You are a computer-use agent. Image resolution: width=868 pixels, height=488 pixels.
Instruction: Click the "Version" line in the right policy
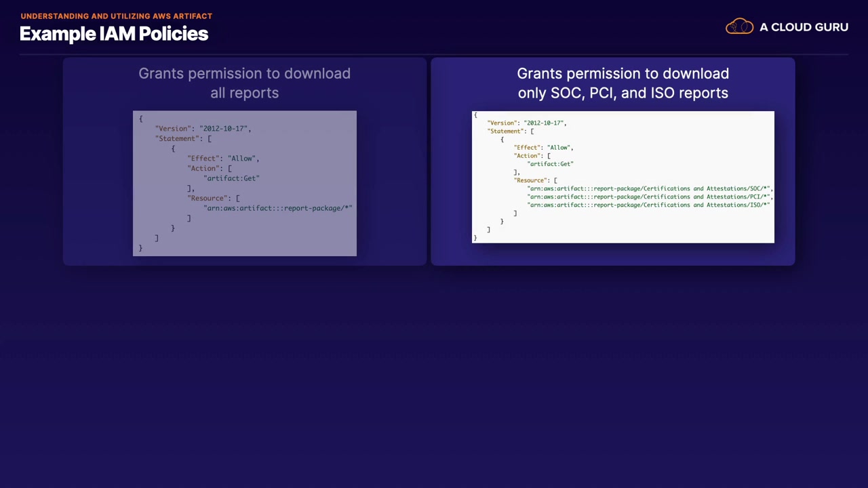[527, 123]
